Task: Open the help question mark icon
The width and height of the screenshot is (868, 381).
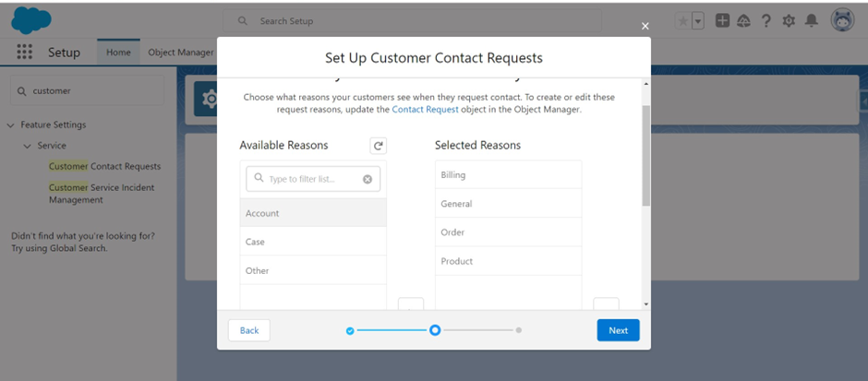Action: tap(766, 21)
